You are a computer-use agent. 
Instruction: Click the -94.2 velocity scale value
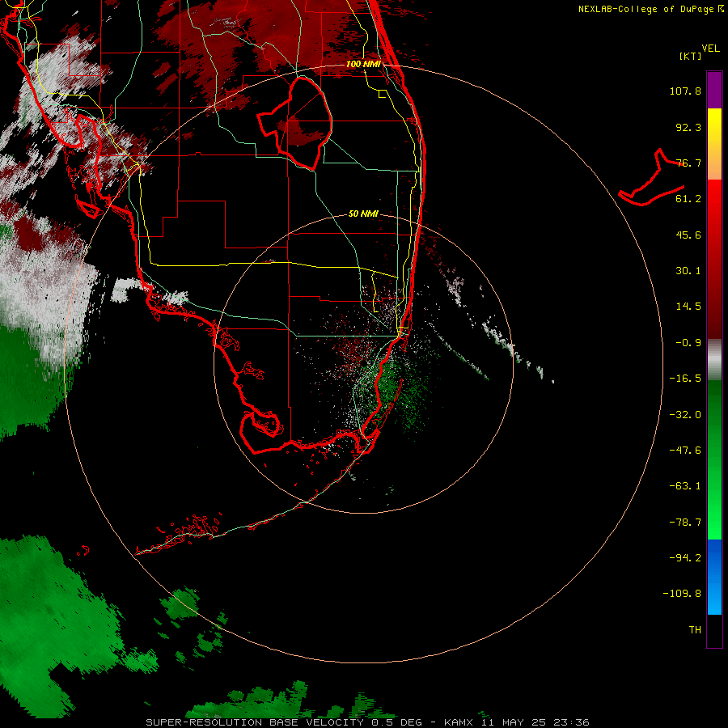coord(685,558)
